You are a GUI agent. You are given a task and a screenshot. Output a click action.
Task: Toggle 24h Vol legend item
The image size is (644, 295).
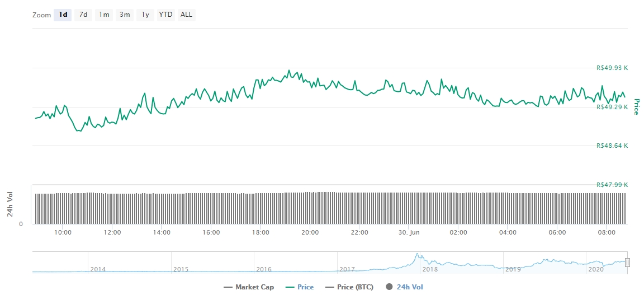click(404, 287)
